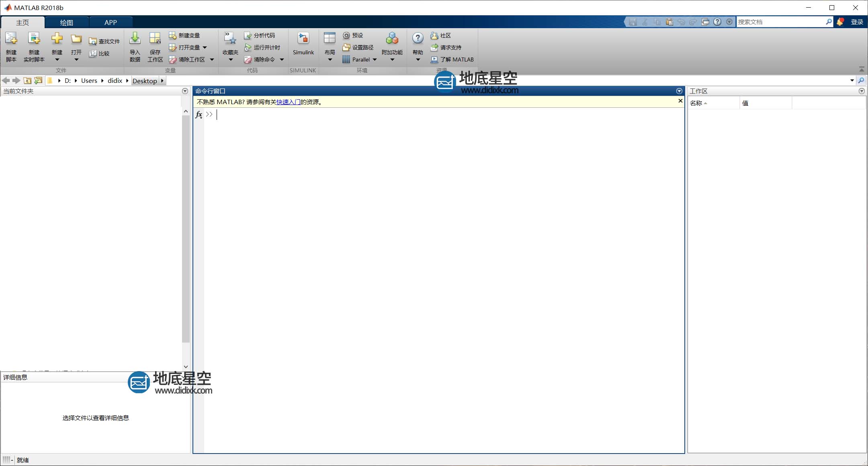Find files using 查找文件
The width and height of the screenshot is (868, 466).
[104, 41]
